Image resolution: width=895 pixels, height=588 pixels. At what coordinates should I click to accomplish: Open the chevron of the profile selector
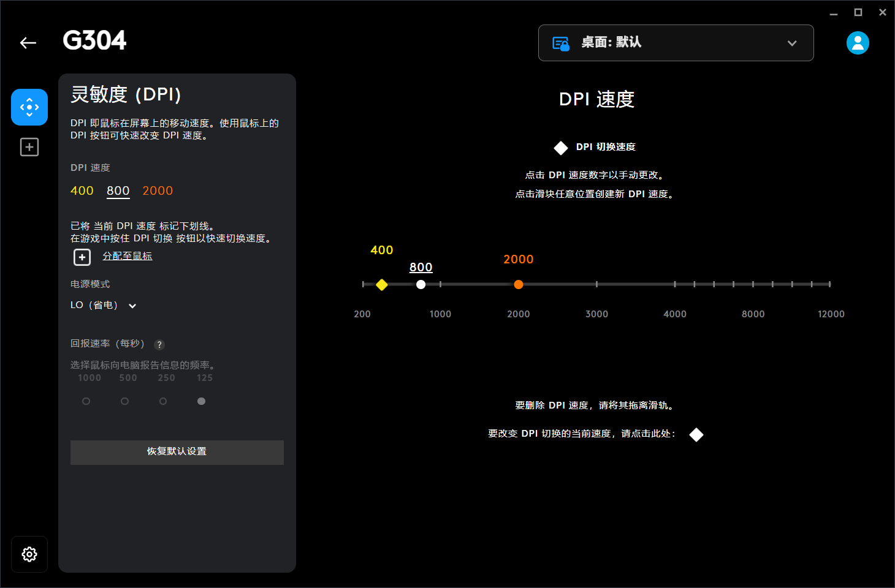(792, 43)
